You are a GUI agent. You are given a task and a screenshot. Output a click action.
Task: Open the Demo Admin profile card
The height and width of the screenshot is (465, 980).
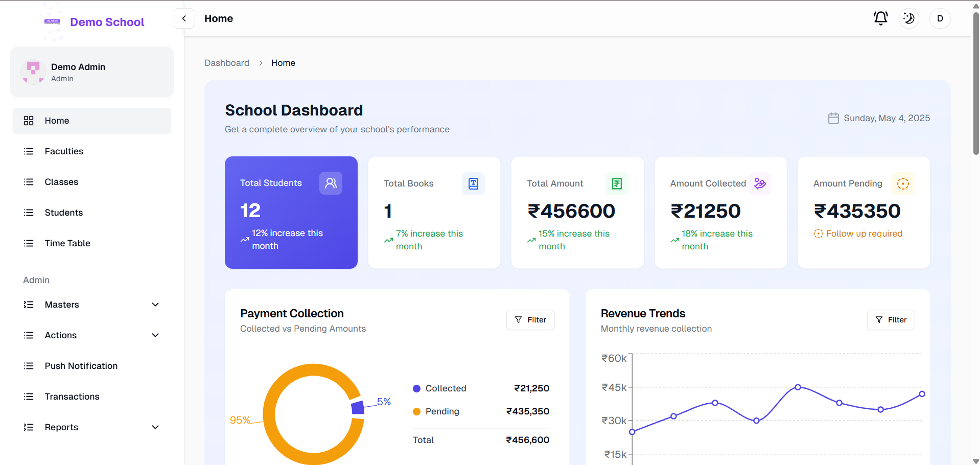92,72
